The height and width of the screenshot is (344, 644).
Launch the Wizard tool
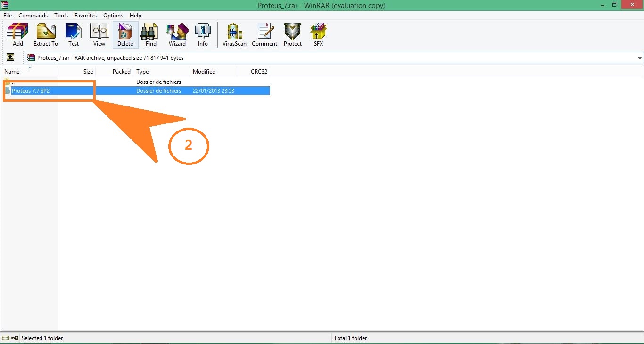pyautogui.click(x=177, y=34)
